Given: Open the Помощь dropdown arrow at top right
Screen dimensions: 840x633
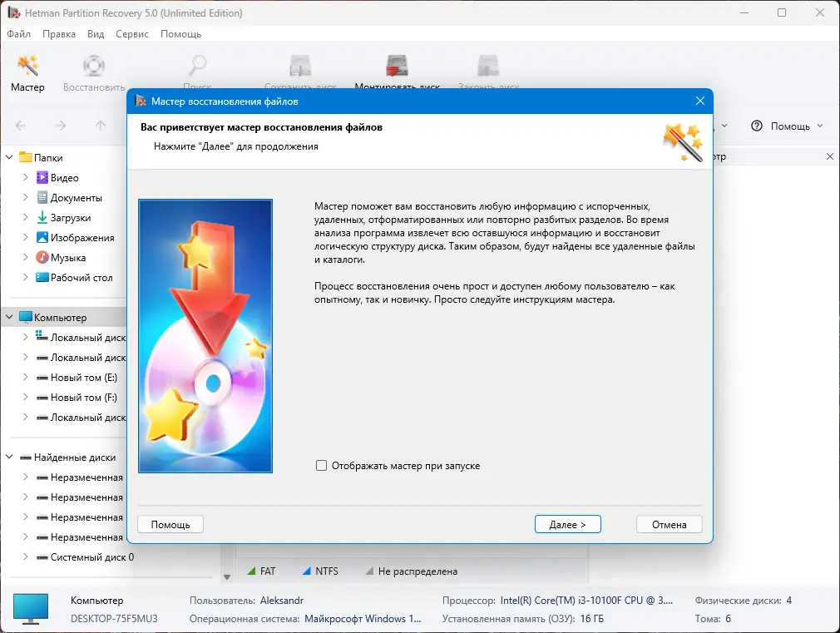Looking at the screenshot, I should 820,126.
